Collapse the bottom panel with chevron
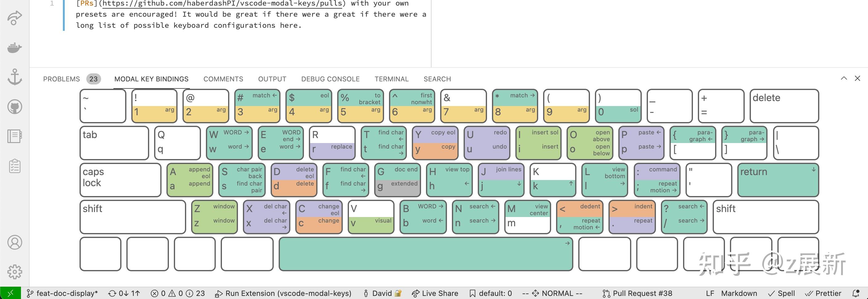Viewport: 868px width, 299px height. pos(843,78)
